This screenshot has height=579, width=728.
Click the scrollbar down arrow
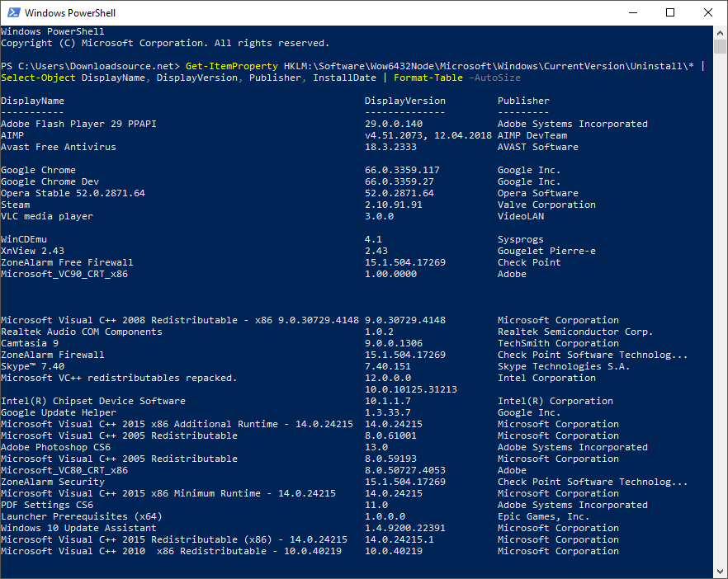[x=720, y=572]
